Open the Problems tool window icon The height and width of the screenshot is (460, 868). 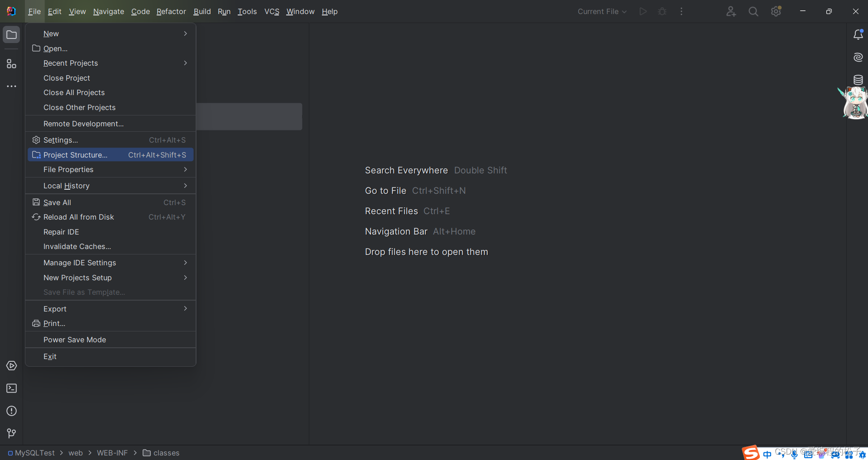point(11,411)
